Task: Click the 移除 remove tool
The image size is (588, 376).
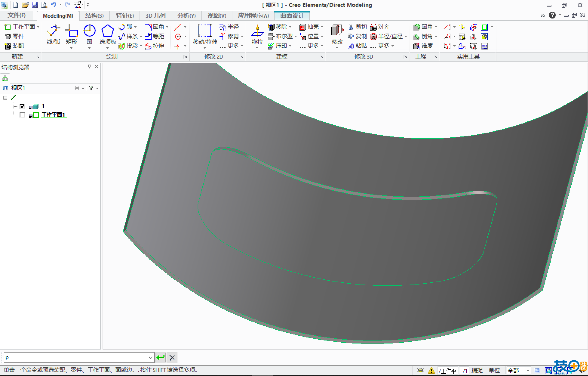Action: click(x=278, y=27)
